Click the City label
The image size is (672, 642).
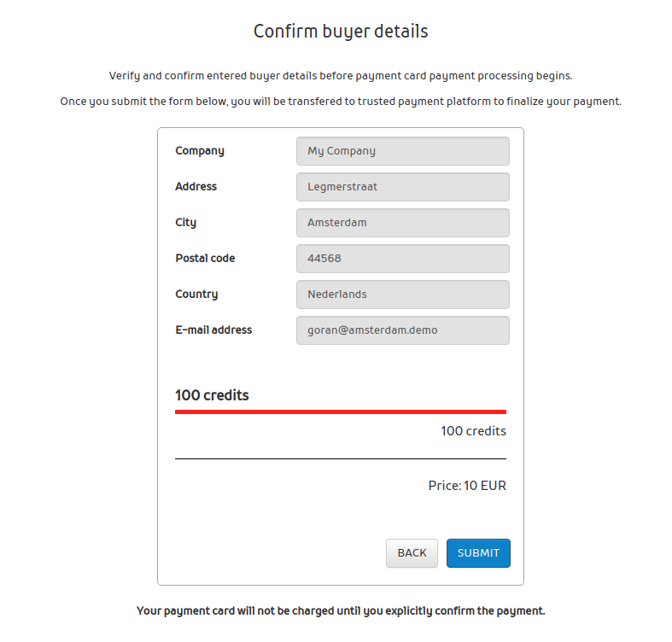point(186,223)
